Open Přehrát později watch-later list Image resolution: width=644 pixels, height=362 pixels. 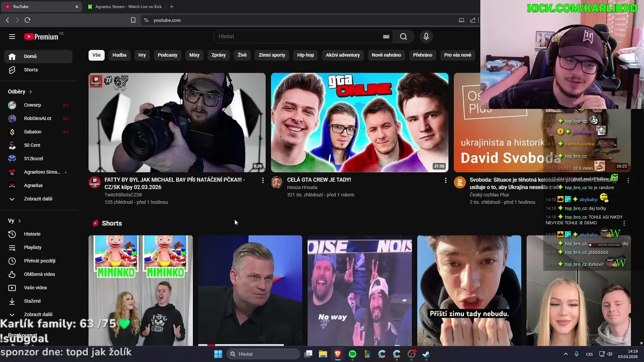[38, 261]
